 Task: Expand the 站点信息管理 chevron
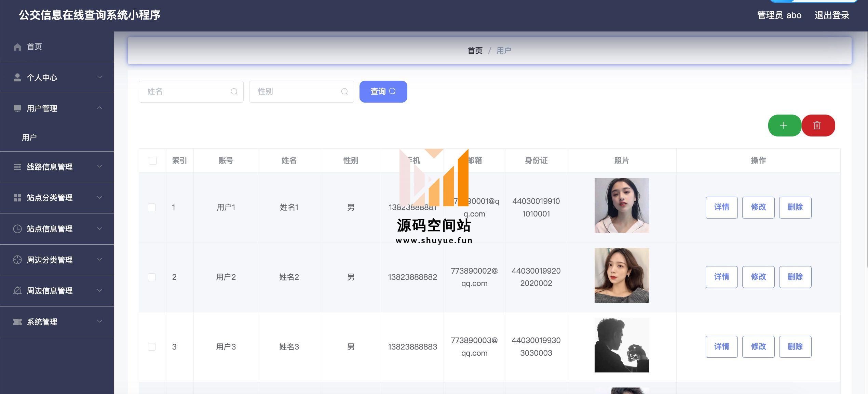(100, 228)
